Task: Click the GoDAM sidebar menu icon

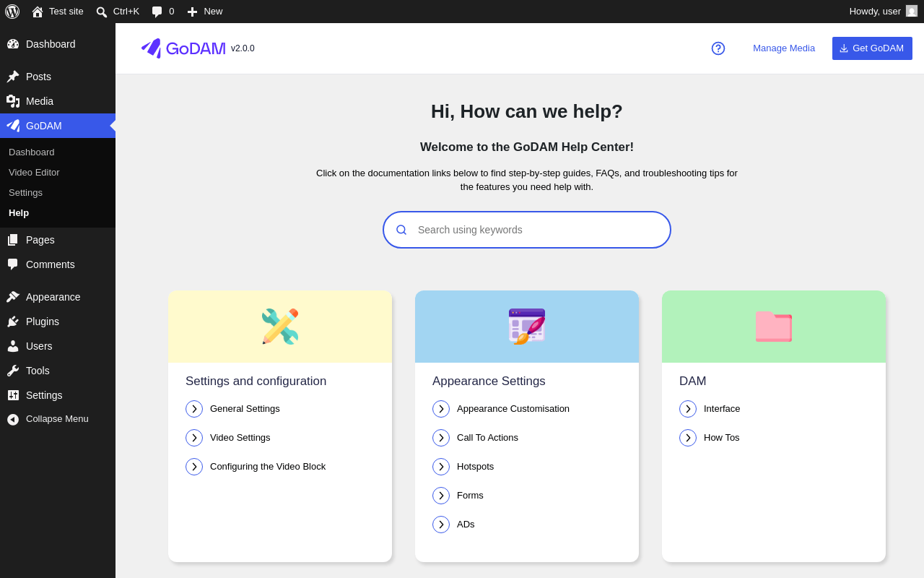Action: [13, 126]
